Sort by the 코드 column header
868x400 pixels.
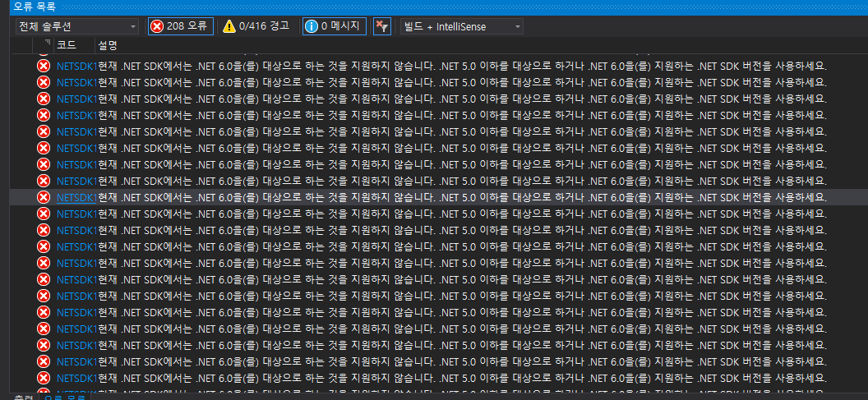67,45
